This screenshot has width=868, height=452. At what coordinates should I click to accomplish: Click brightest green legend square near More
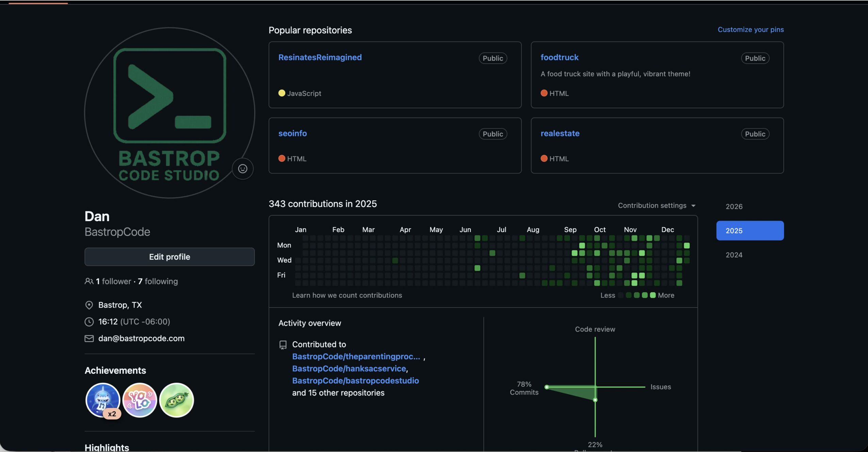pos(653,295)
